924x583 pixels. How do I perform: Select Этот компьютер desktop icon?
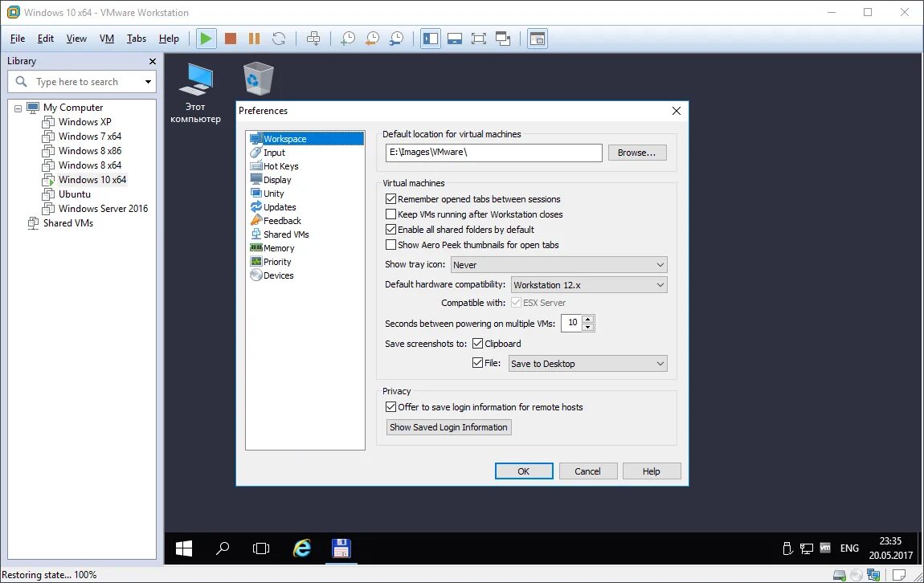tap(195, 93)
